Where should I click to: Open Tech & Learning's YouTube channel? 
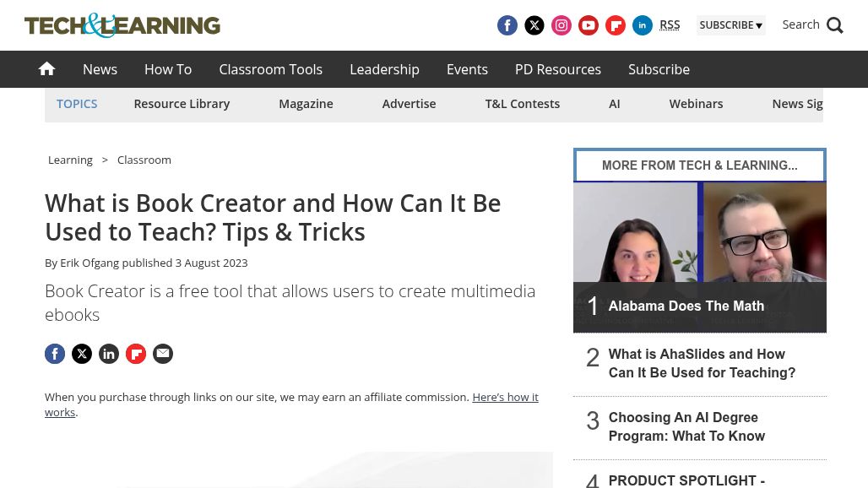(x=589, y=25)
